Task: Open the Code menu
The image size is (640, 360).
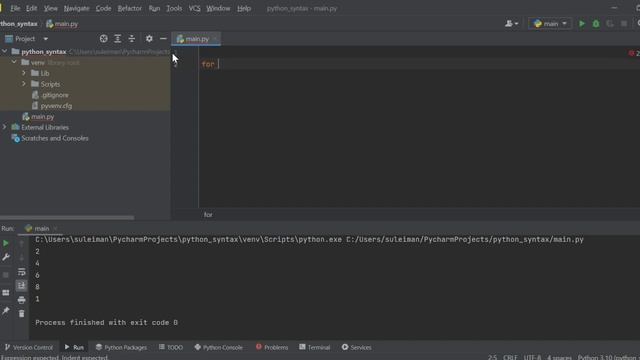Action: (103, 8)
